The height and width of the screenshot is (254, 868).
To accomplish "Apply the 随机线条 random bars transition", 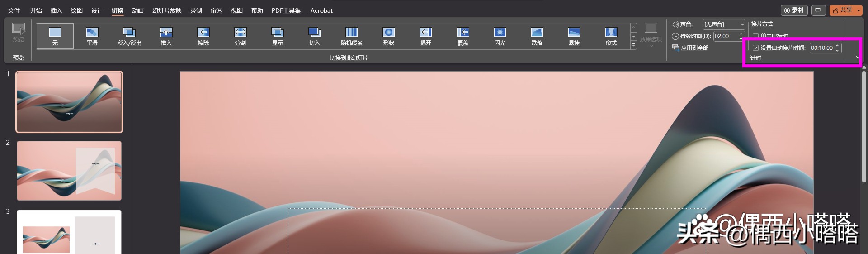I will pos(352,36).
